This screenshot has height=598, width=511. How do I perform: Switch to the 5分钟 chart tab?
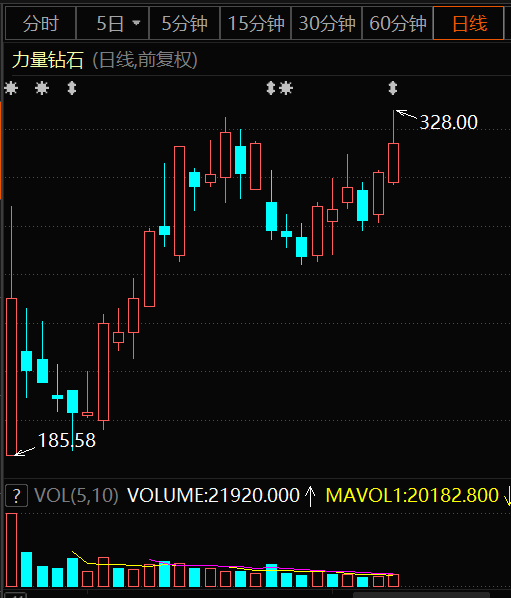tap(184, 24)
